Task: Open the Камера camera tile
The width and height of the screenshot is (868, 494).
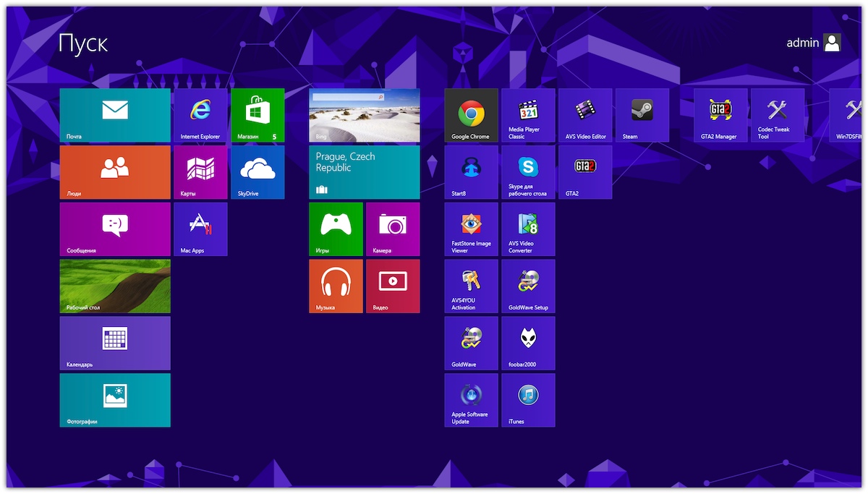Action: tap(393, 229)
